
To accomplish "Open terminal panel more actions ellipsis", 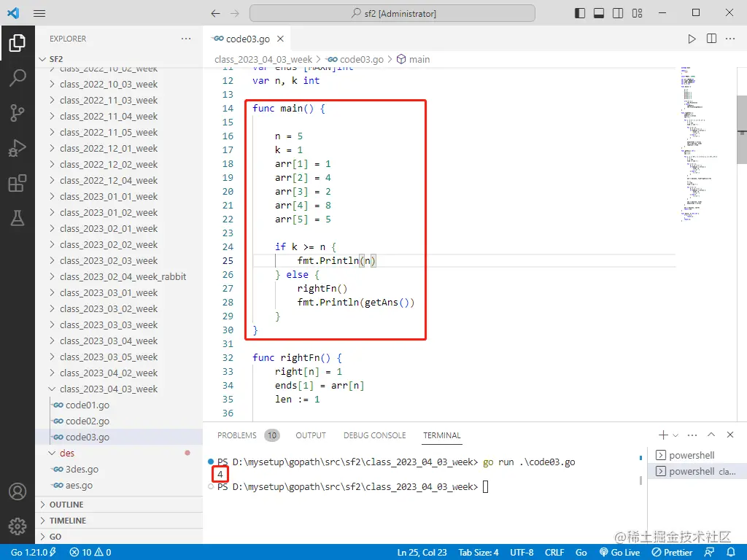I will tap(692, 435).
